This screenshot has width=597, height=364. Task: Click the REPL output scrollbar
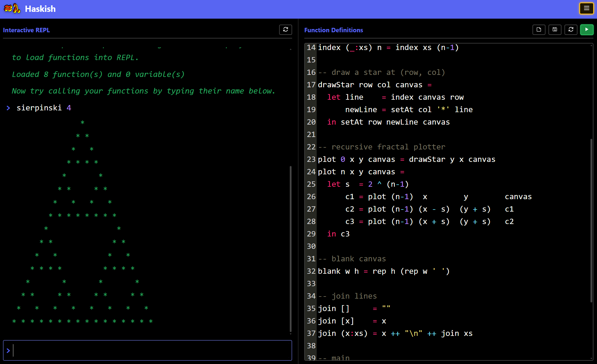coord(290,249)
